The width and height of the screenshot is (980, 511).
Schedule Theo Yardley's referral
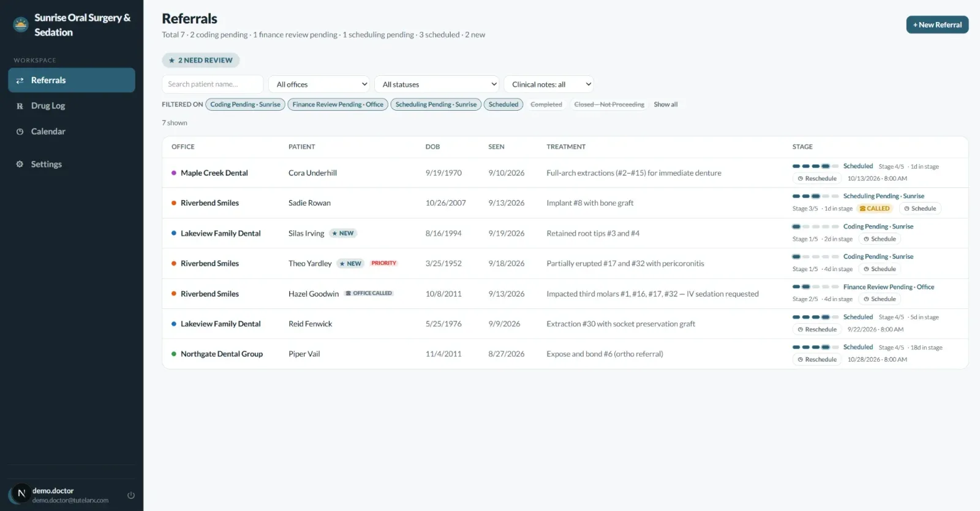pos(880,269)
